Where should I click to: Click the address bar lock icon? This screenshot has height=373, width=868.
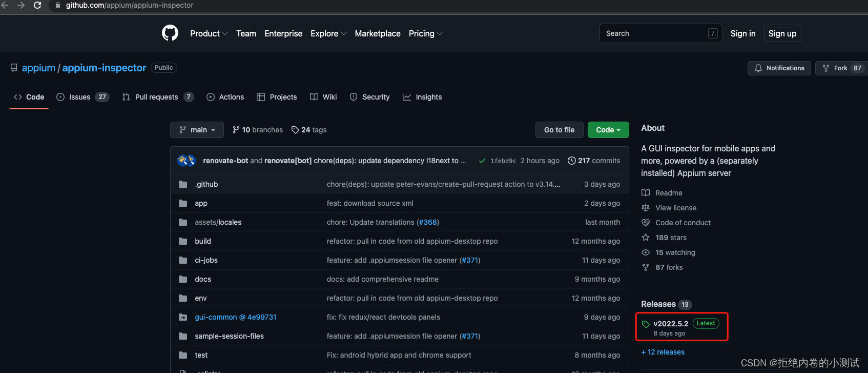point(58,5)
